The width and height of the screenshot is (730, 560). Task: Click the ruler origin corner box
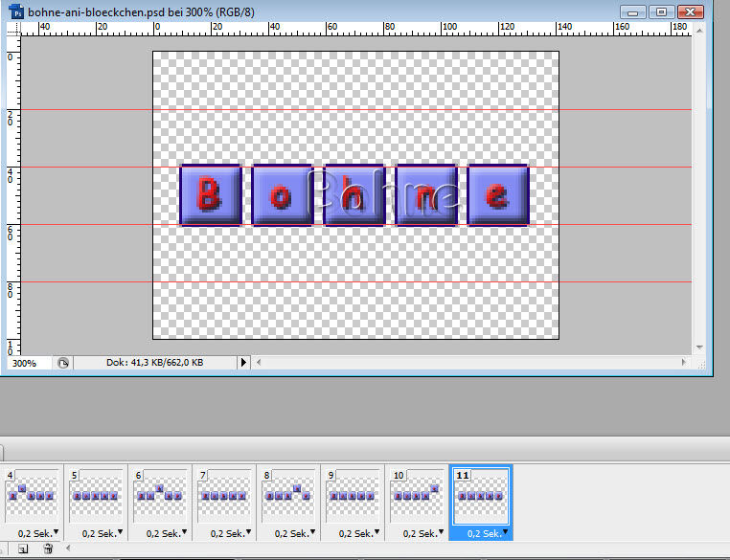click(x=13, y=30)
